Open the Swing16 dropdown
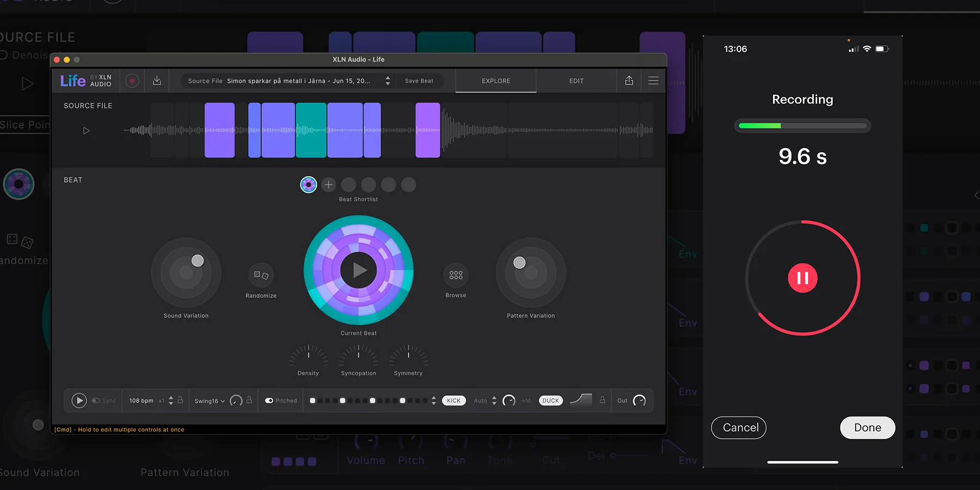 click(x=209, y=401)
